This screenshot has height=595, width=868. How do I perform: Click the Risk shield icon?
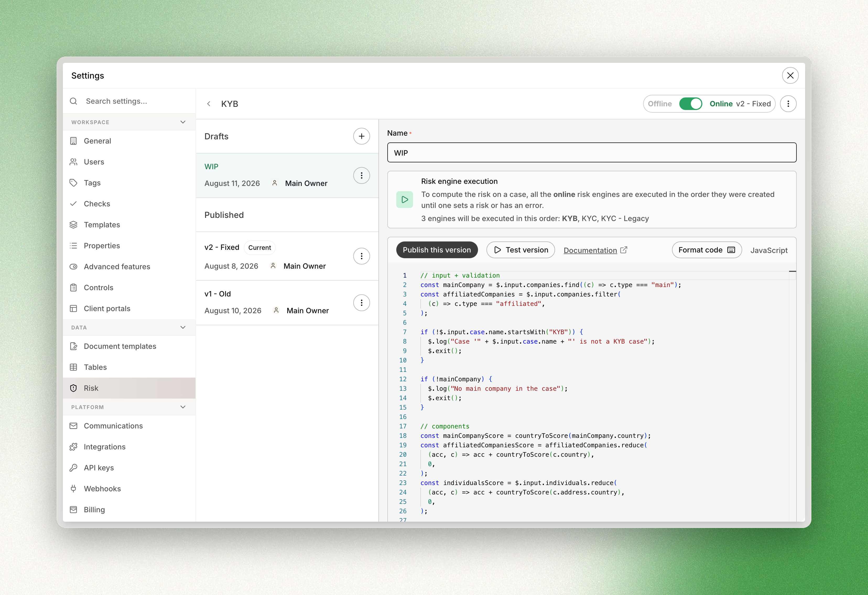click(x=74, y=388)
